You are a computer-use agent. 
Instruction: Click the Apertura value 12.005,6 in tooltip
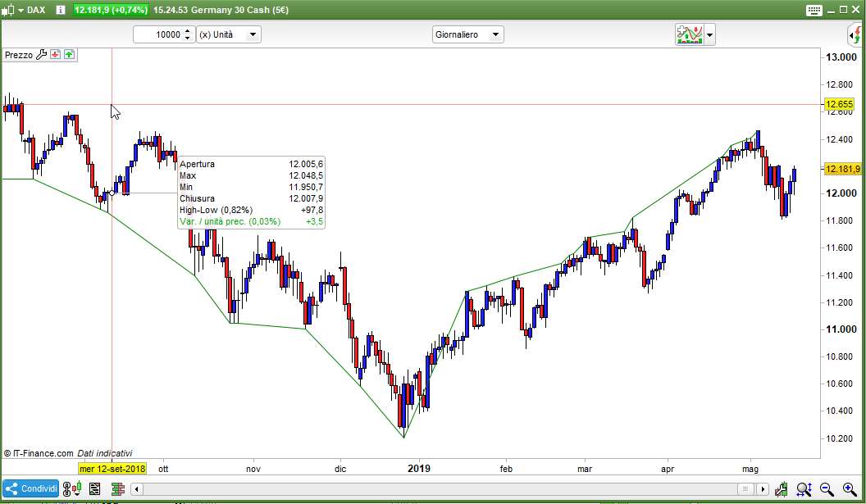[x=305, y=164]
